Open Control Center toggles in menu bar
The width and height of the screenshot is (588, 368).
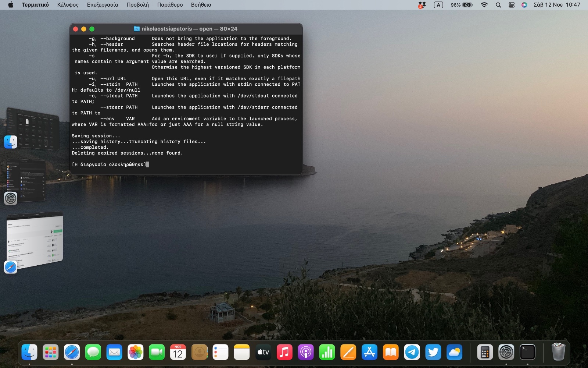(512, 5)
